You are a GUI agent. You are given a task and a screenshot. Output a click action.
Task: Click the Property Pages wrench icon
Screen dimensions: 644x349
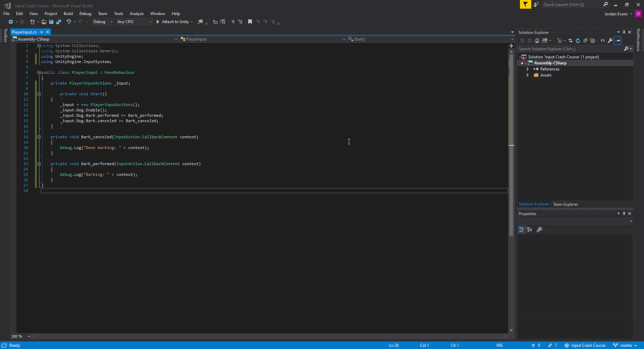(x=540, y=229)
